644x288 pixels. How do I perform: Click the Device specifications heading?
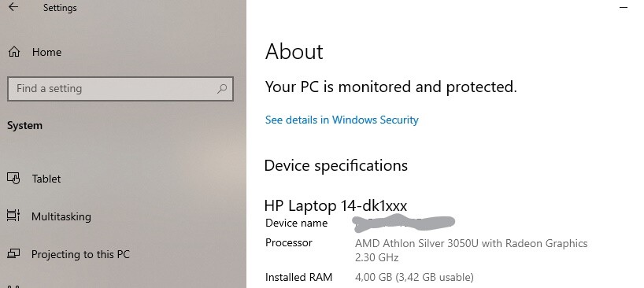click(x=336, y=165)
